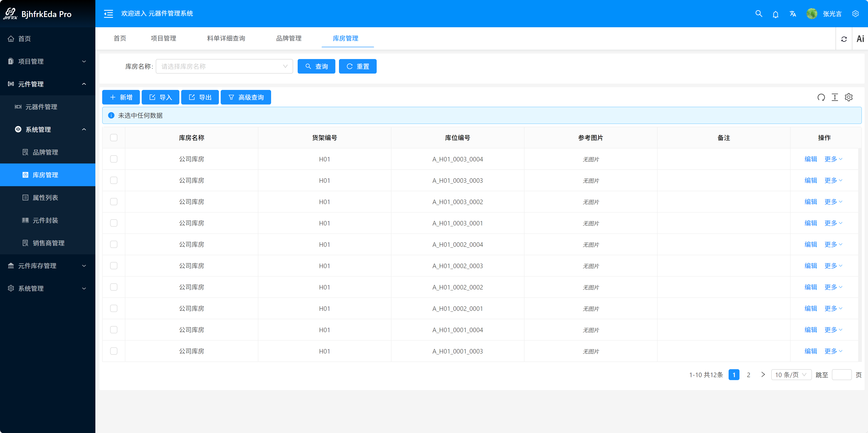Open 属性列表 in the sidebar
The height and width of the screenshot is (433, 868).
(45, 198)
